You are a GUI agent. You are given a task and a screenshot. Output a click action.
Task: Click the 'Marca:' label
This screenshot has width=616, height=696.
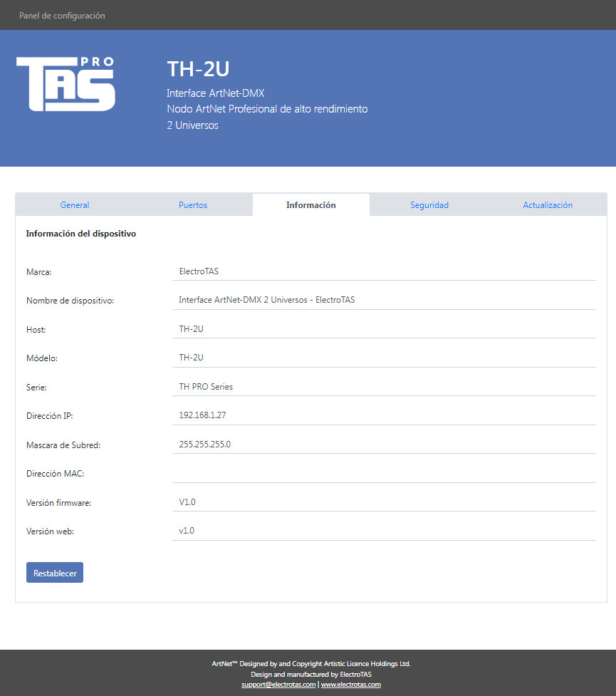38,272
